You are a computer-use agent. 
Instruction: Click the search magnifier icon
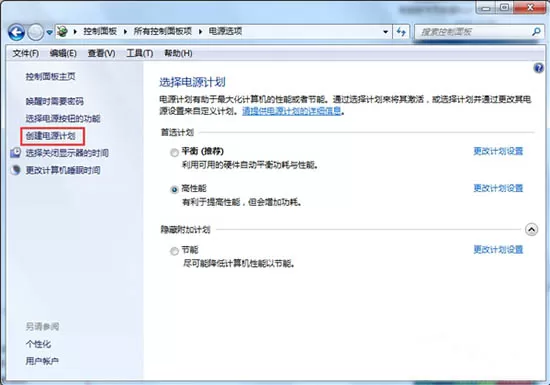(536, 32)
